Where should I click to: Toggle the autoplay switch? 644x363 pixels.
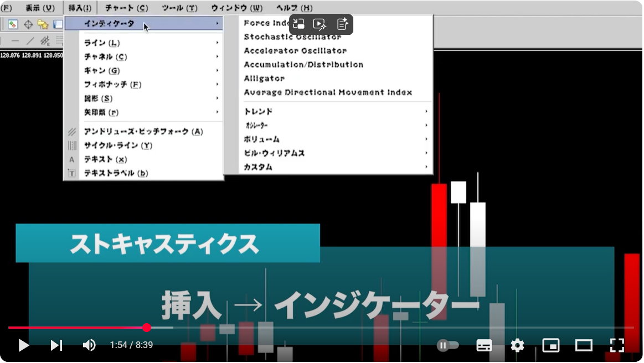coord(447,345)
